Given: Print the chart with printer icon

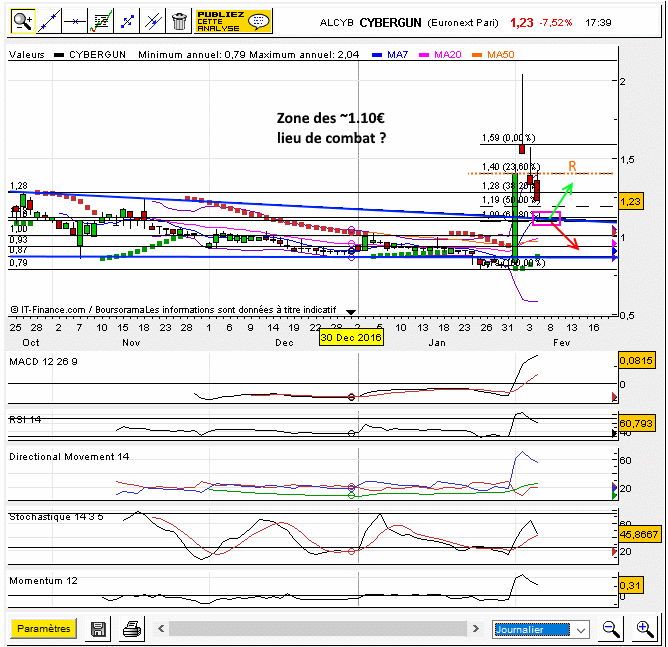Looking at the screenshot, I should point(132,629).
